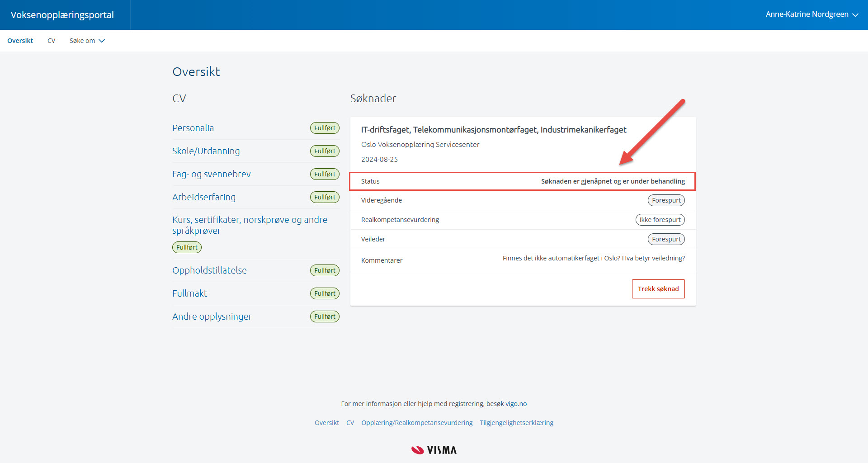The width and height of the screenshot is (868, 463).
Task: Open the Anne-Katrine Nordgreen user menu
Action: pyautogui.click(x=811, y=14)
